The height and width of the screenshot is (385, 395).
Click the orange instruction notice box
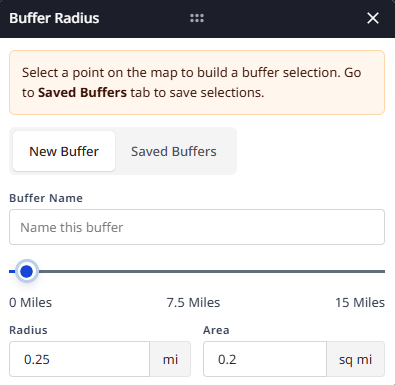point(197,82)
